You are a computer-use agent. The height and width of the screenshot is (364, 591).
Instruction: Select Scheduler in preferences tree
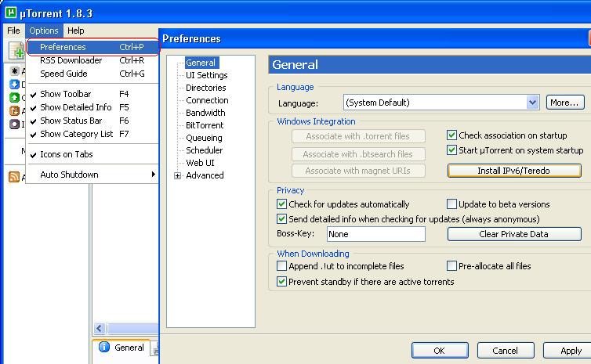click(x=205, y=150)
